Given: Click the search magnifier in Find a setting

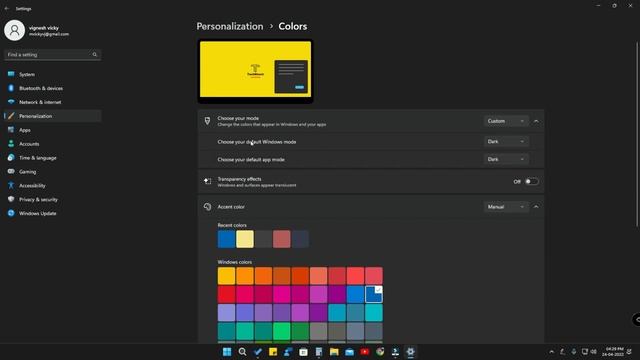Looking at the screenshot, I should pos(95,55).
